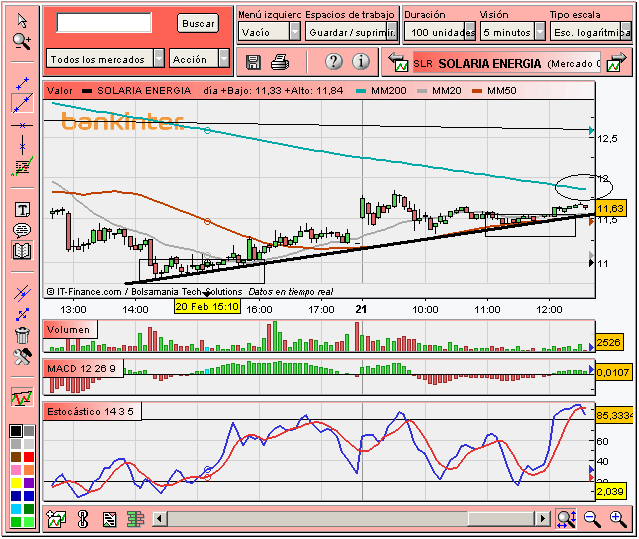Open the 'Esc. logarítmica' scale dropdown

591,31
